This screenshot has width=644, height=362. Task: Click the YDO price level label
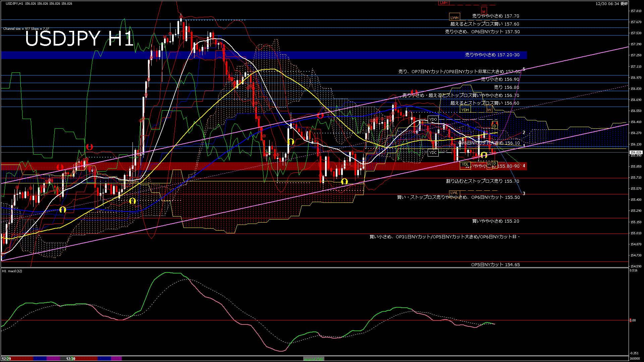click(433, 120)
